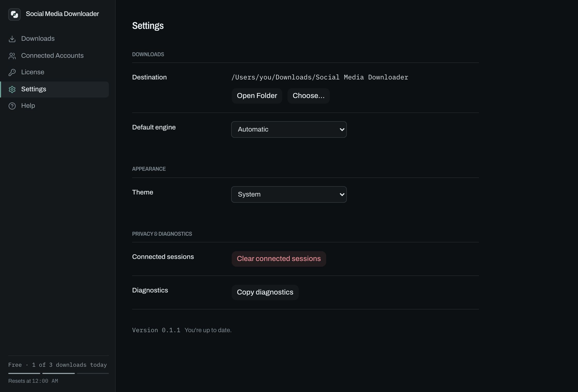Image resolution: width=578 pixels, height=392 pixels.
Task: Click "Free · 1 of 3 downloads today"
Action: pos(58,365)
